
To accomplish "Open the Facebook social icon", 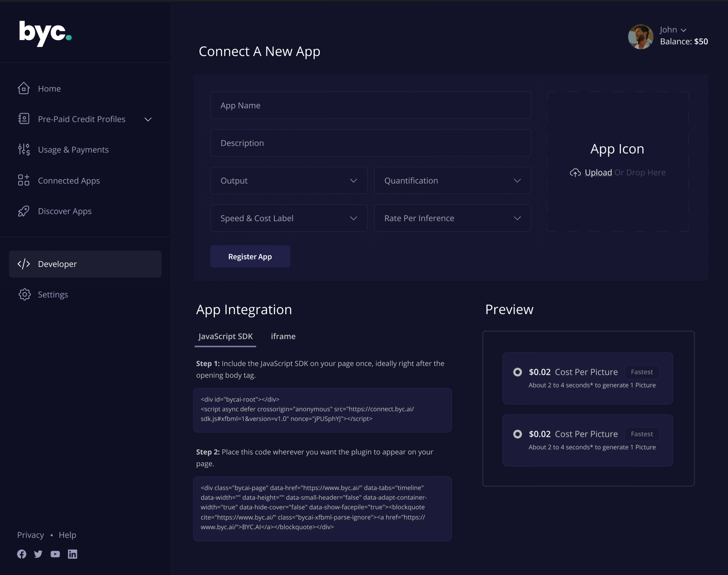I will 22,554.
